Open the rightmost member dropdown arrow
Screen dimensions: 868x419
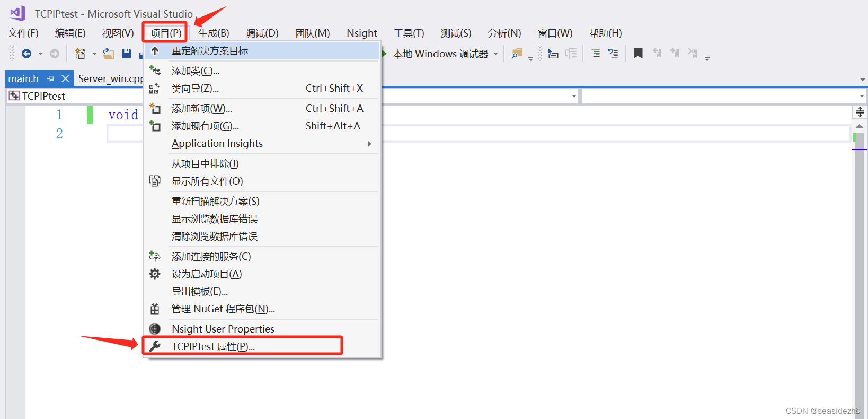(862, 96)
